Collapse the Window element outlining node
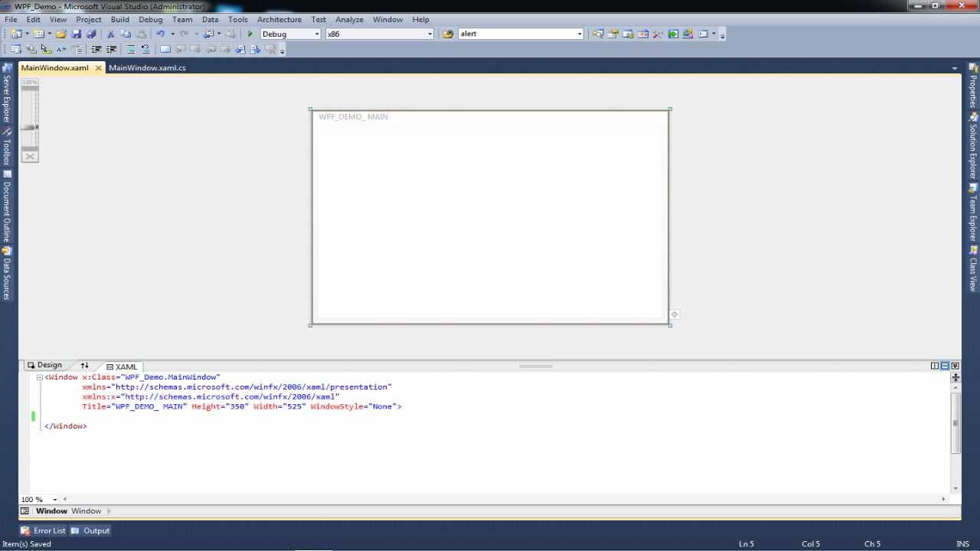 (x=39, y=377)
